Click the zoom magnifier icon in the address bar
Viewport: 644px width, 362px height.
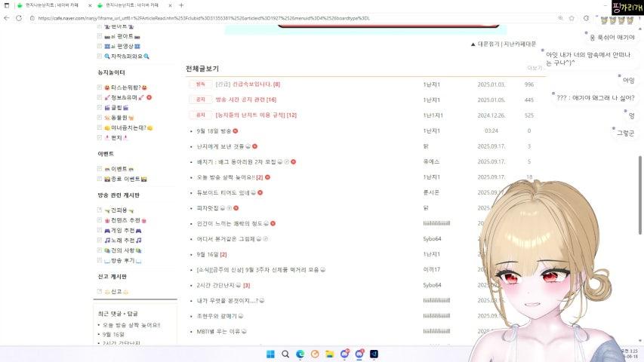[x=560, y=18]
